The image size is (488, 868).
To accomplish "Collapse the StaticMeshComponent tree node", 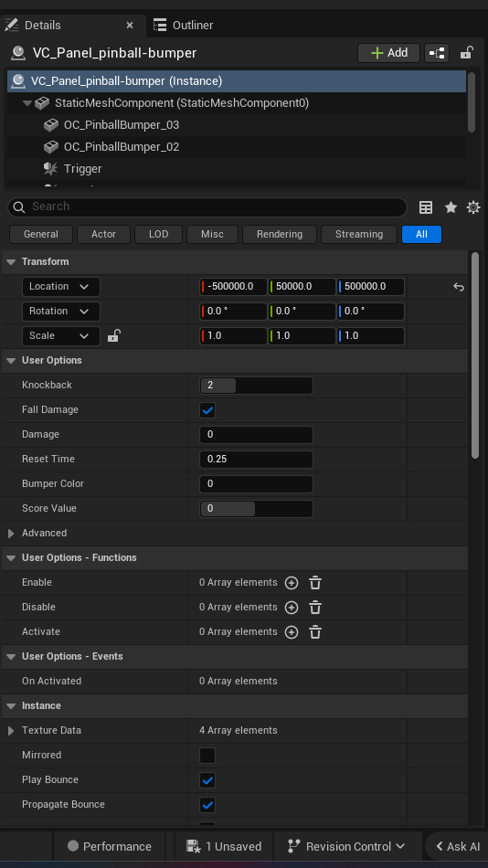I will 27,103.
